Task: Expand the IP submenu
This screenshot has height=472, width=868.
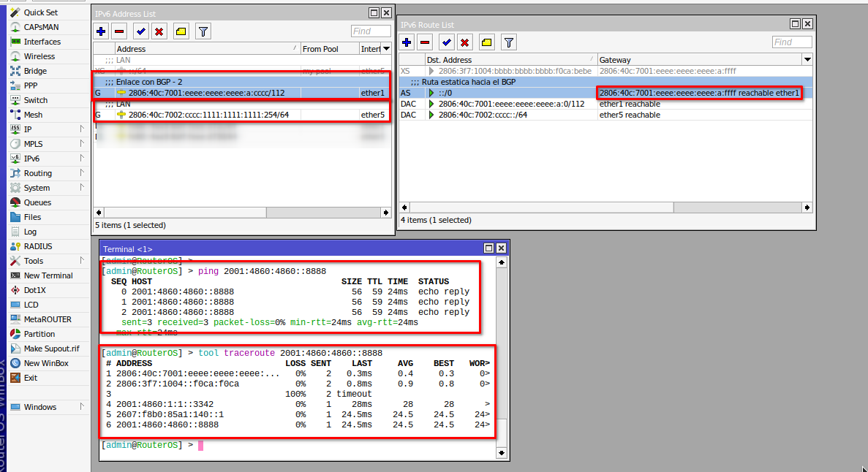Action: click(x=48, y=129)
